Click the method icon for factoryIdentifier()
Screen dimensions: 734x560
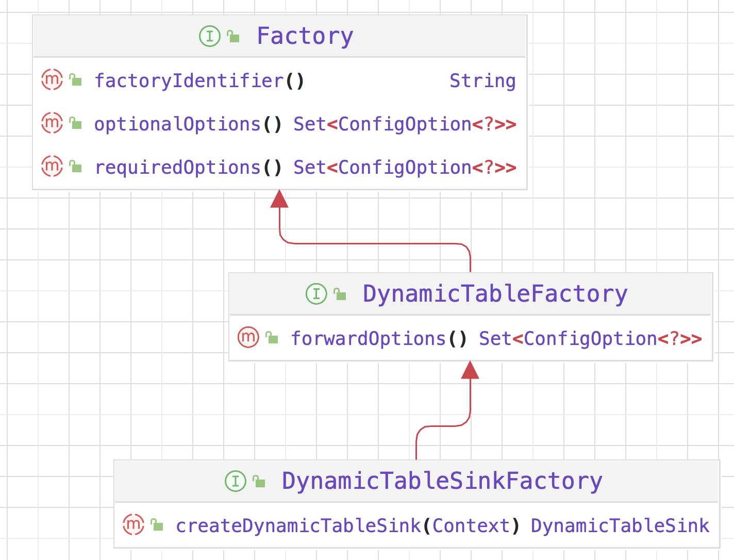pyautogui.click(x=52, y=80)
